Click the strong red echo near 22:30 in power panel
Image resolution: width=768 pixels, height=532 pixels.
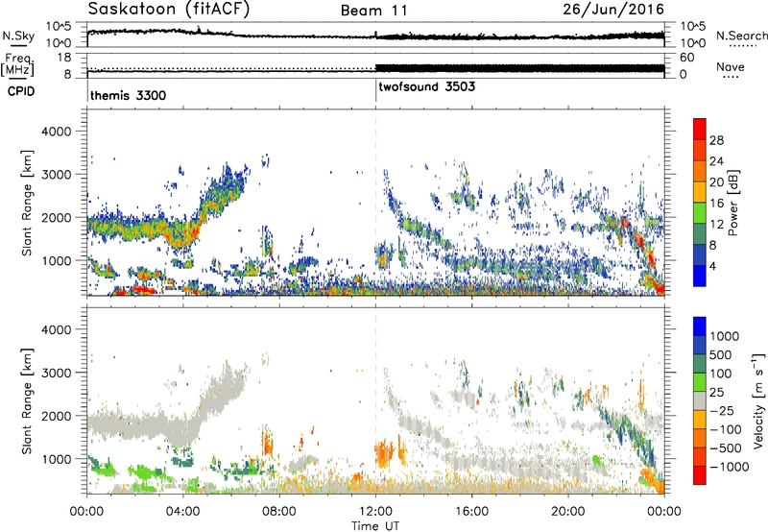[625, 223]
